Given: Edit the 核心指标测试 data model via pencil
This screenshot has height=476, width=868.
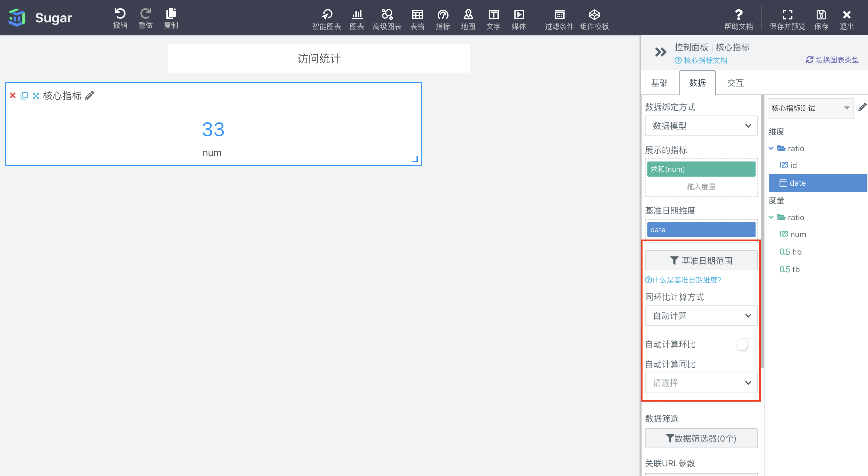Looking at the screenshot, I should point(863,107).
